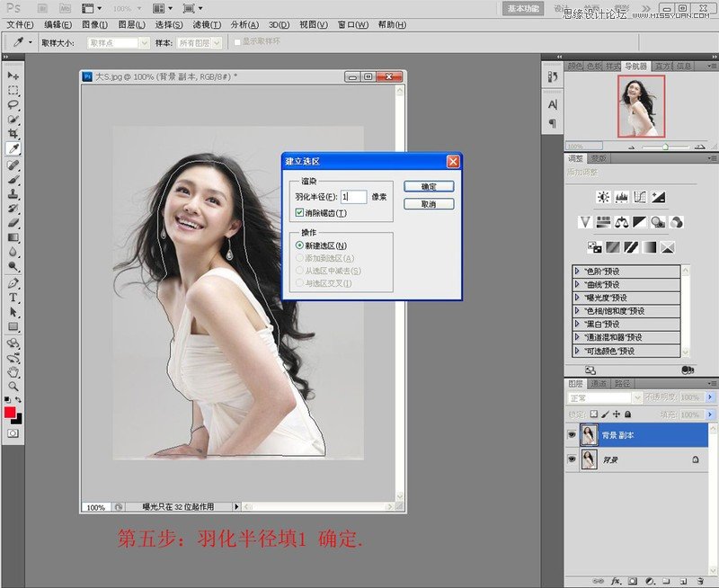The height and width of the screenshot is (588, 719).
Task: Select the Eyedropper tool in the toolbox
Action: (13, 148)
